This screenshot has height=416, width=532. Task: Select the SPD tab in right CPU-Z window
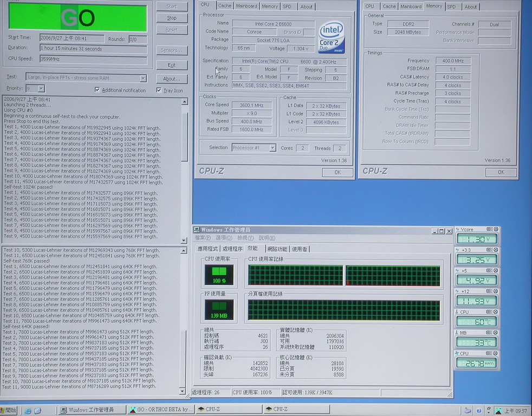point(451,6)
